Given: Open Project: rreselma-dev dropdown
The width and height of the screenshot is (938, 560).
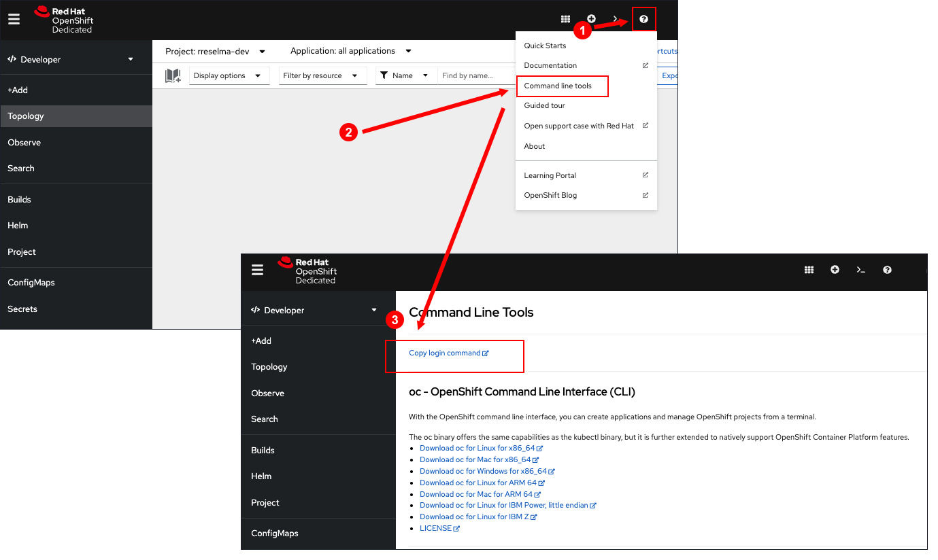Looking at the screenshot, I should coord(216,51).
